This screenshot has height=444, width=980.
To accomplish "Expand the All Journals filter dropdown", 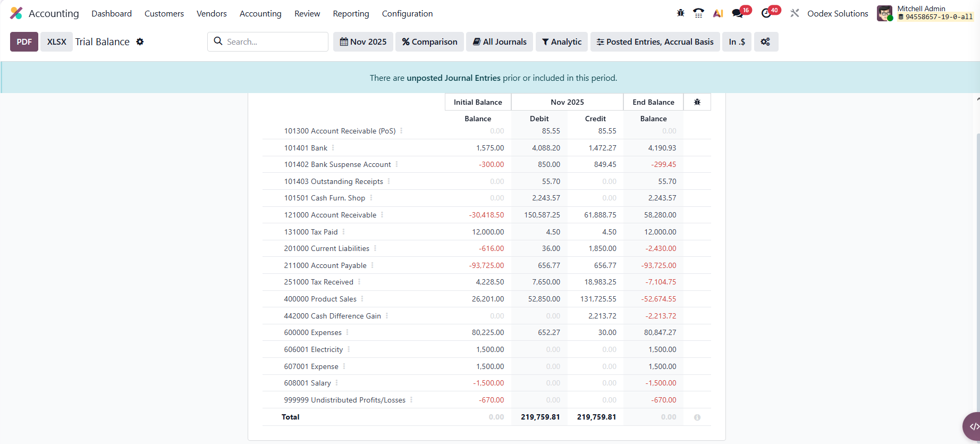I will [x=500, y=41].
